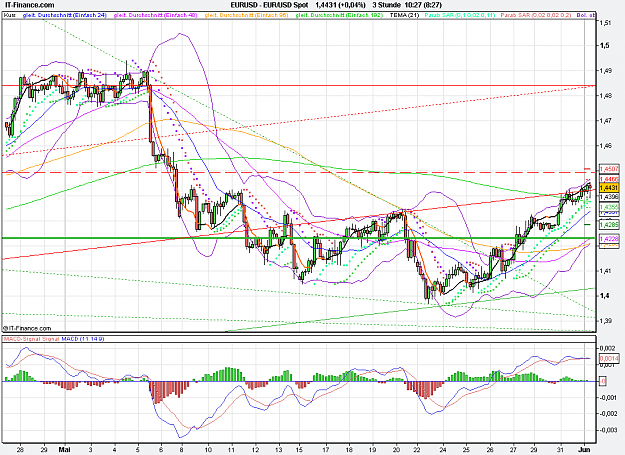
Task: Click the '1,4' level on the price axis
Action: pos(604,295)
